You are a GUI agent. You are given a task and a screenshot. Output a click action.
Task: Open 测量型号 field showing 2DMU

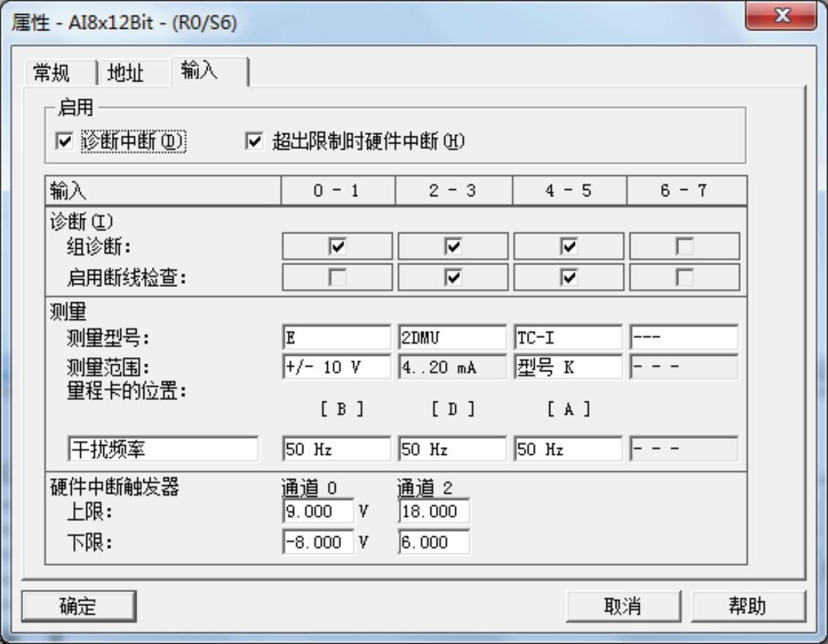(x=452, y=337)
